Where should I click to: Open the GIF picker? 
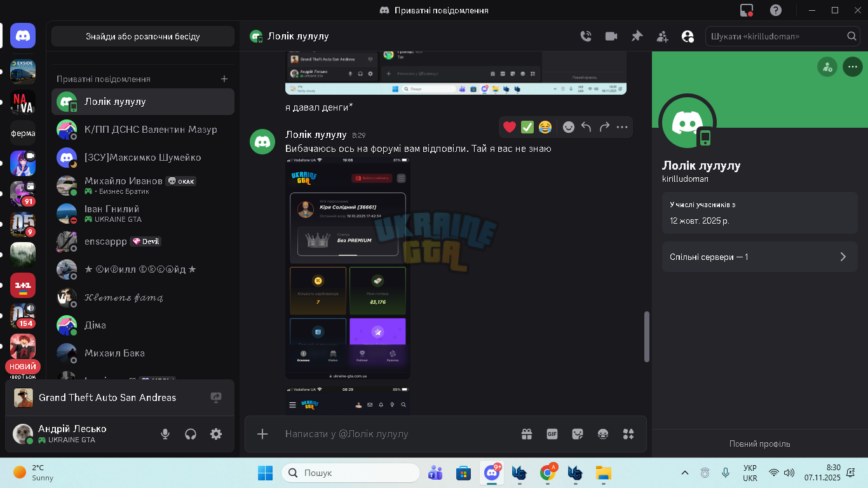552,434
